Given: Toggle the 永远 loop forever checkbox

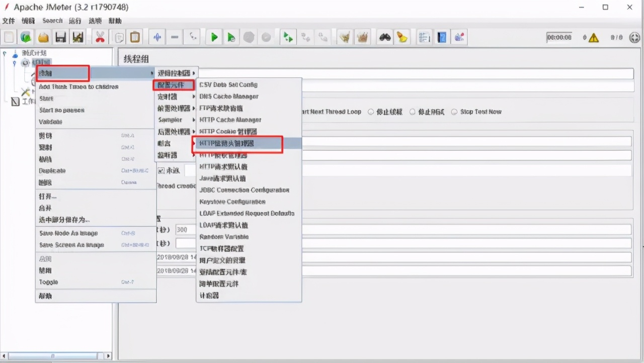Looking at the screenshot, I should click(x=161, y=170).
